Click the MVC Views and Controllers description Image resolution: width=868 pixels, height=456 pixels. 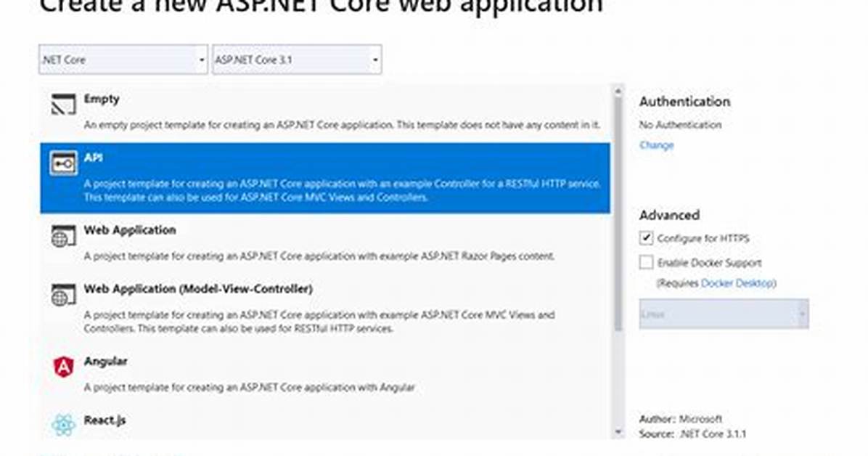click(x=319, y=322)
